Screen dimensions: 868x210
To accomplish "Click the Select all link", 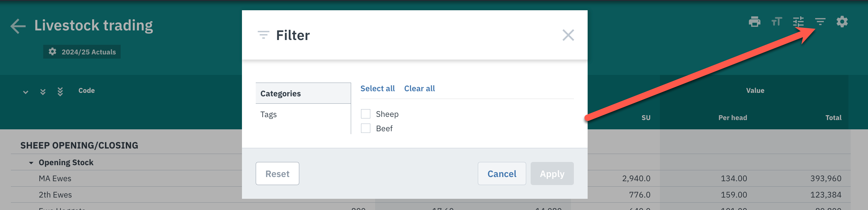I will click(x=377, y=88).
